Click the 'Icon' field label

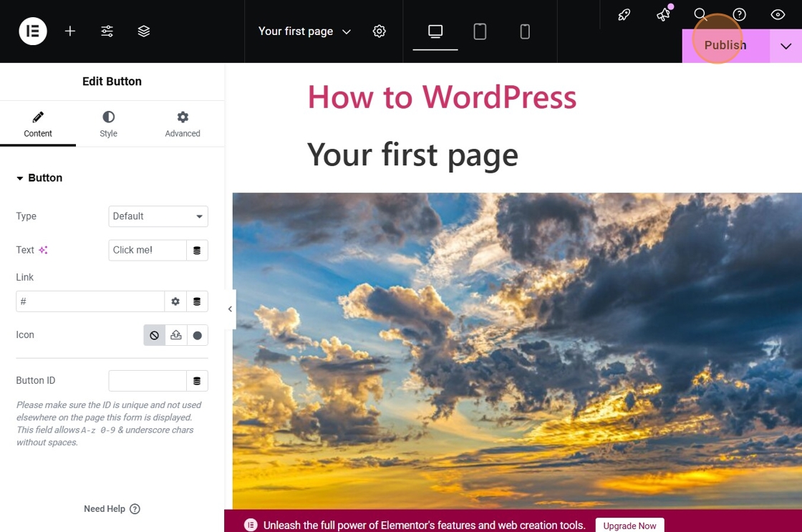coord(25,335)
